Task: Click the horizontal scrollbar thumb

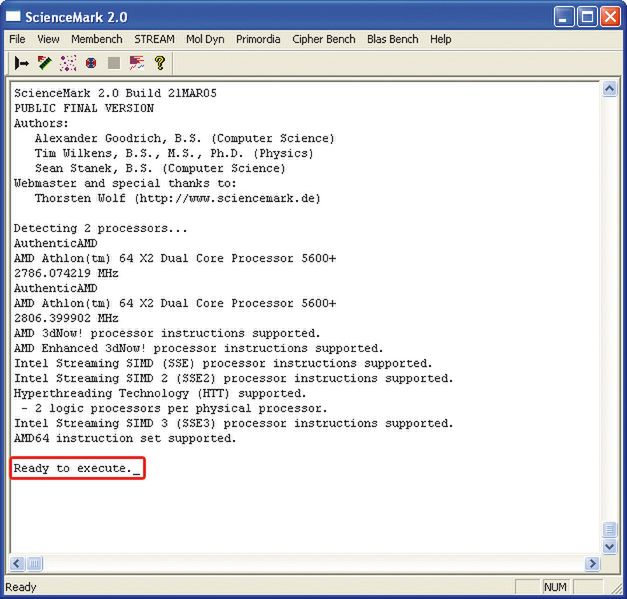Action: 34,564
